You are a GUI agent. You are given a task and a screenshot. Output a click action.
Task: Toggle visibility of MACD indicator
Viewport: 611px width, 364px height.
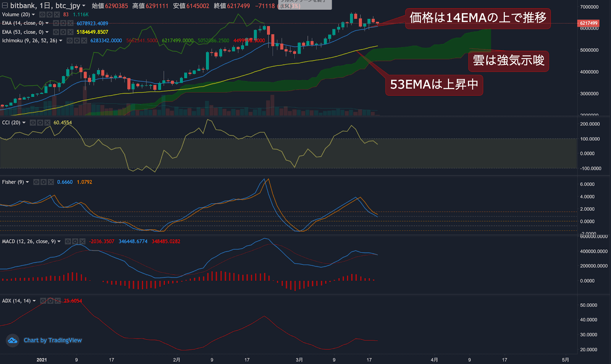pos(68,241)
